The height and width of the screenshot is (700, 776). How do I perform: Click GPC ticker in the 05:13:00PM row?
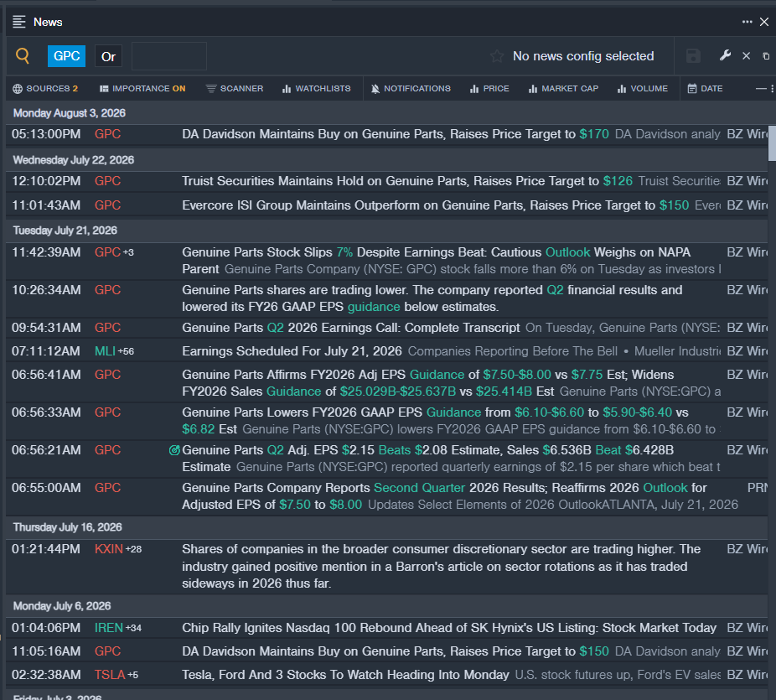tap(107, 134)
